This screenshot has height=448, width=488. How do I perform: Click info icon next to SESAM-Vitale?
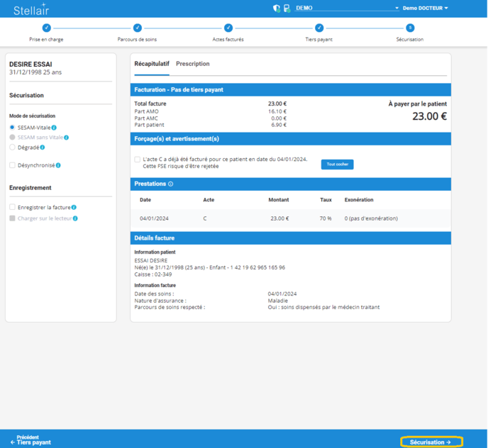pyautogui.click(x=54, y=128)
